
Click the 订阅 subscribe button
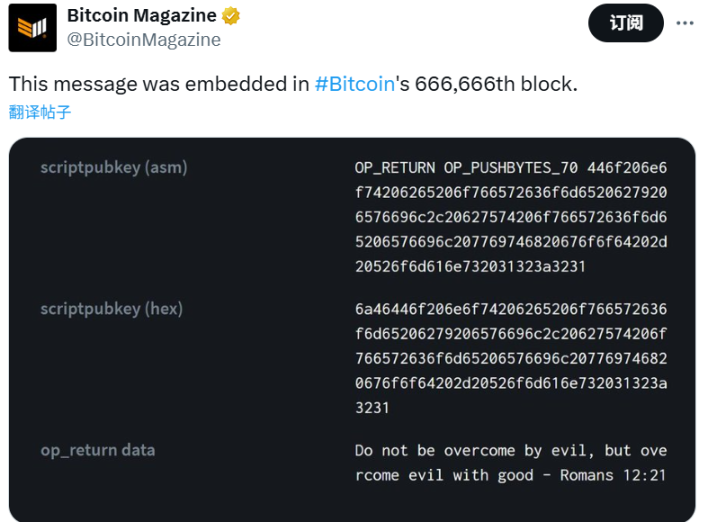(x=626, y=23)
